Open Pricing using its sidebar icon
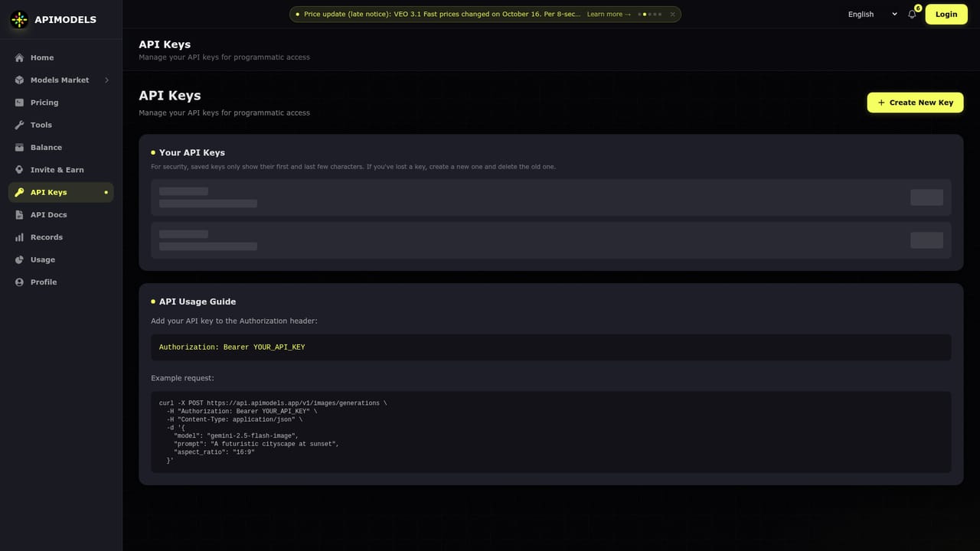The height and width of the screenshot is (551, 980). [x=20, y=103]
